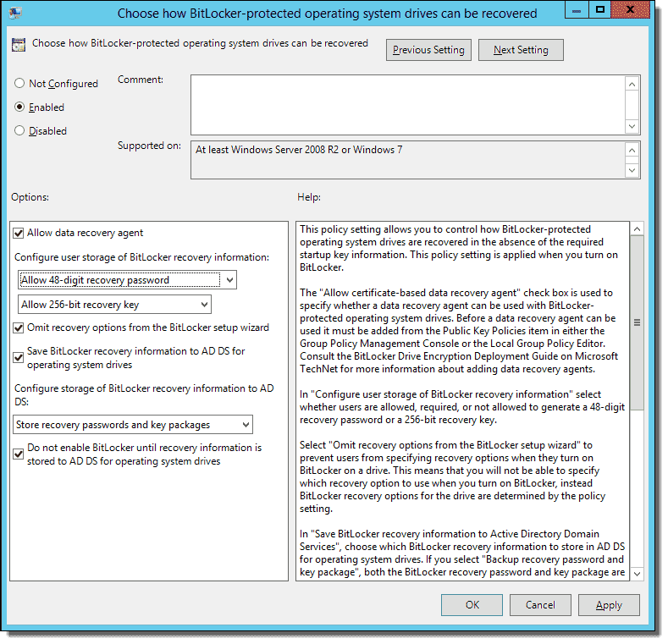Click the Apply button
Image resolution: width=668 pixels, height=644 pixels.
click(610, 606)
